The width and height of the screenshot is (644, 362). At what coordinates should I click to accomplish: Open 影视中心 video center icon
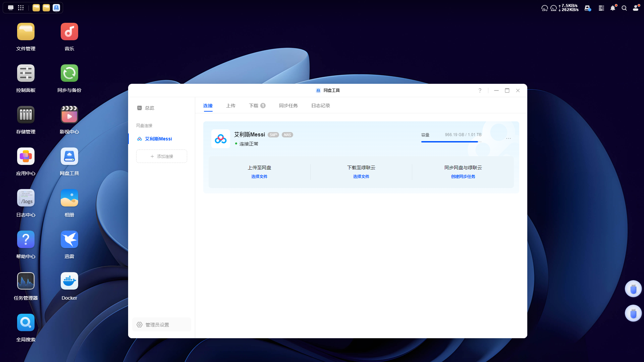[x=69, y=115]
